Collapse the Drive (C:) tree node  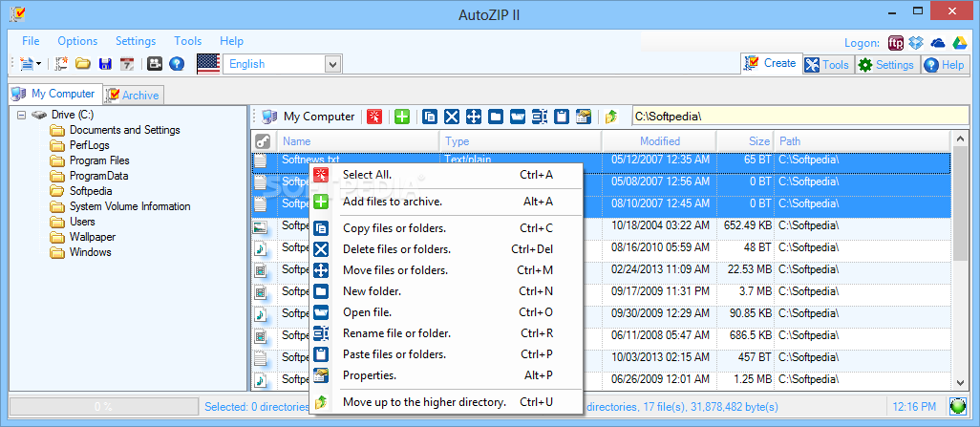(x=21, y=115)
